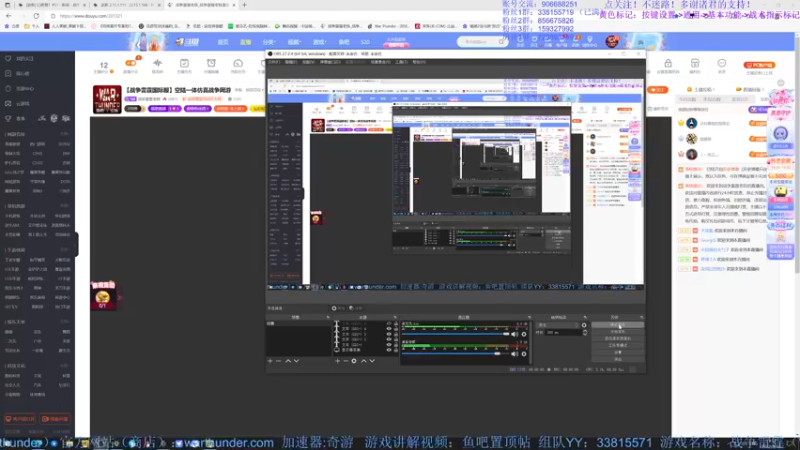This screenshot has height=450, width=800.
Task: Move scene up in OBS Scenes panel
Action: 288,361
